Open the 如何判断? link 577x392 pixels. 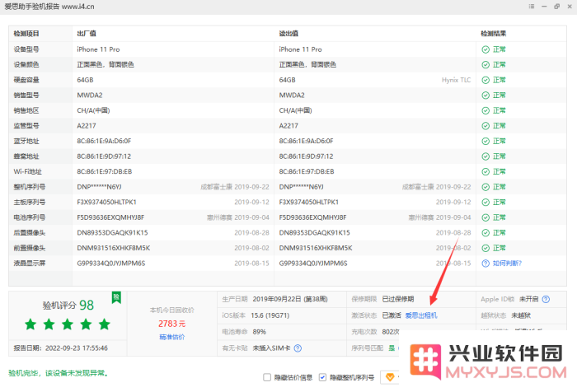[x=507, y=264]
